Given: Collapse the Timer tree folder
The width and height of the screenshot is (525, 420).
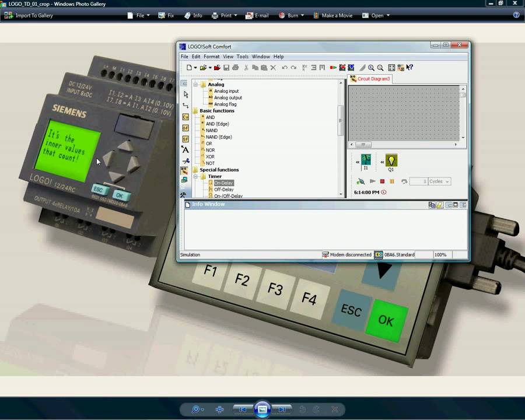Looking at the screenshot, I should coord(195,177).
